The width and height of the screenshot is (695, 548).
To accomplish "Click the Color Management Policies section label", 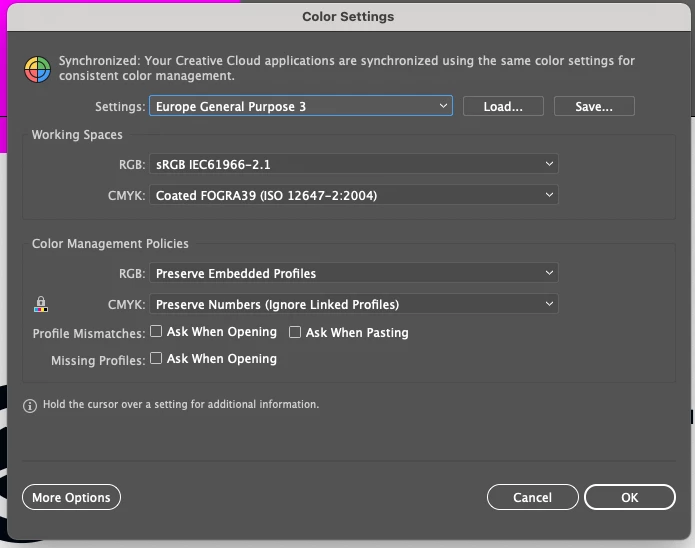I will [110, 244].
